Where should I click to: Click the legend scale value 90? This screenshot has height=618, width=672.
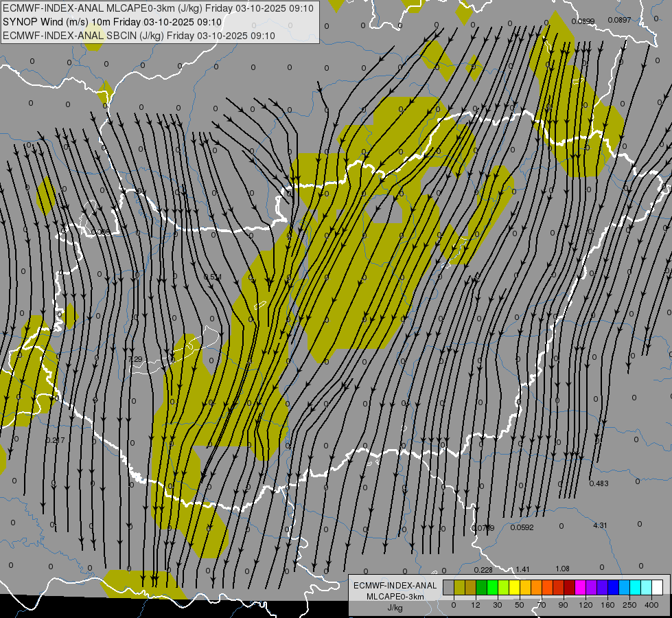coord(563,605)
